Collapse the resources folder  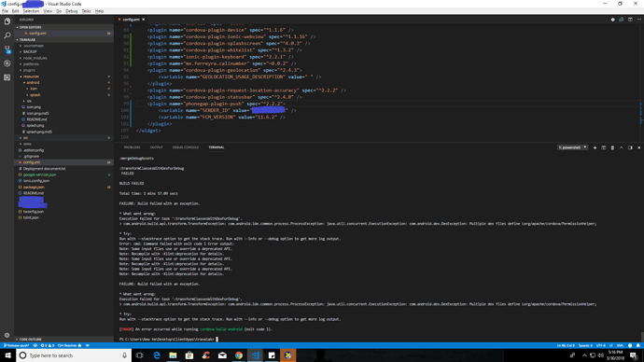[x=63, y=77]
